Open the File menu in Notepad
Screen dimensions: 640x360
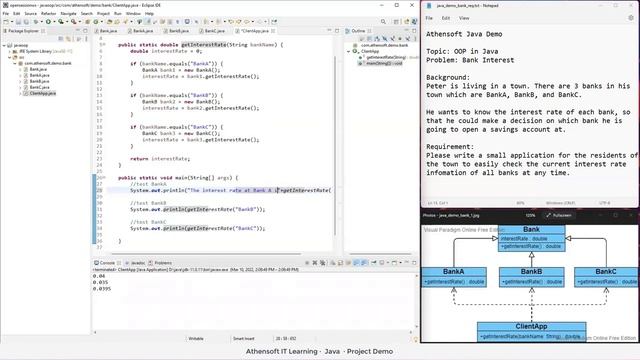[429, 18]
